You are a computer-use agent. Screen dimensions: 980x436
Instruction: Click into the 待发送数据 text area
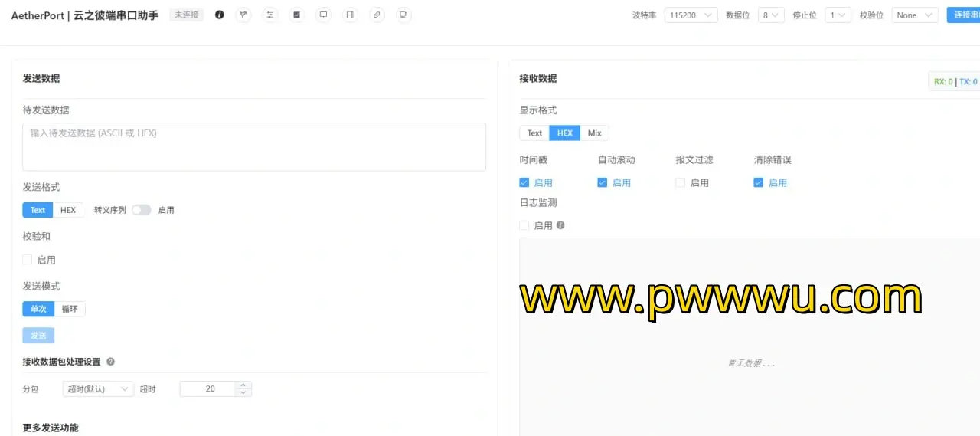253,147
